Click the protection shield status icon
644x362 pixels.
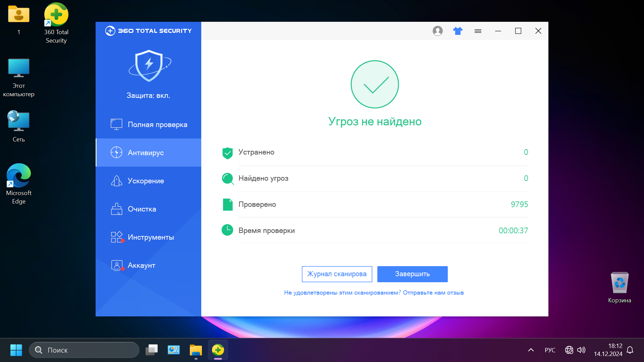click(x=149, y=66)
